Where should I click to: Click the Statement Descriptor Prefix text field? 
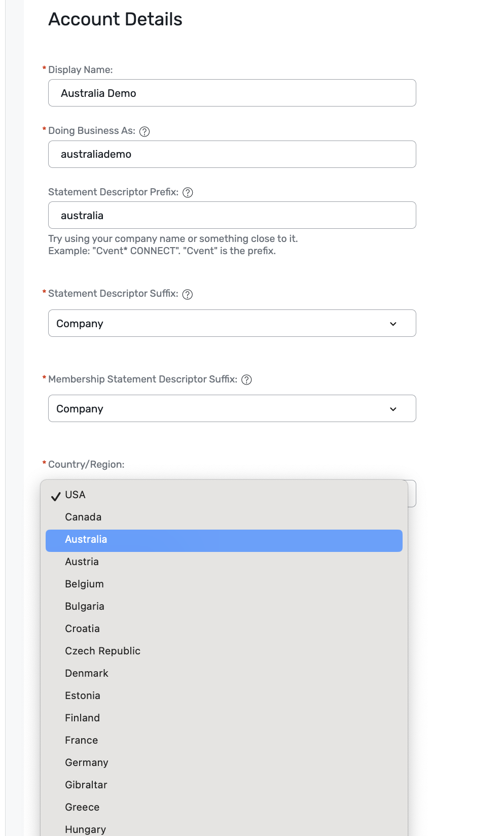232,216
